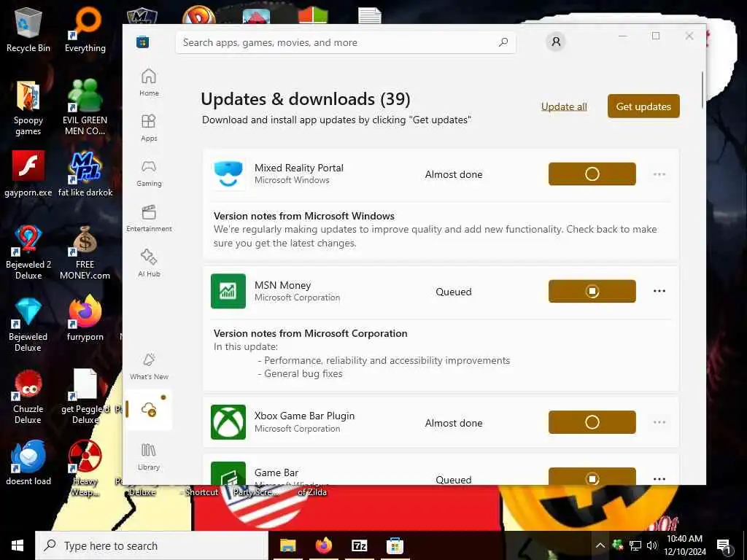Select Bejeweled Deluxe desktop shortcut
The height and width of the screenshot is (560, 747).
point(28,324)
